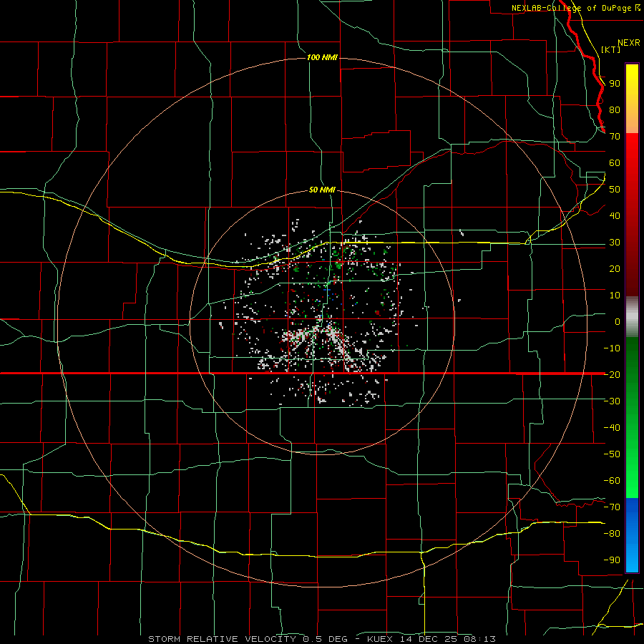This screenshot has height=644, width=644.
Task: Click the 100 NMI range ring label
Action: coord(323,57)
